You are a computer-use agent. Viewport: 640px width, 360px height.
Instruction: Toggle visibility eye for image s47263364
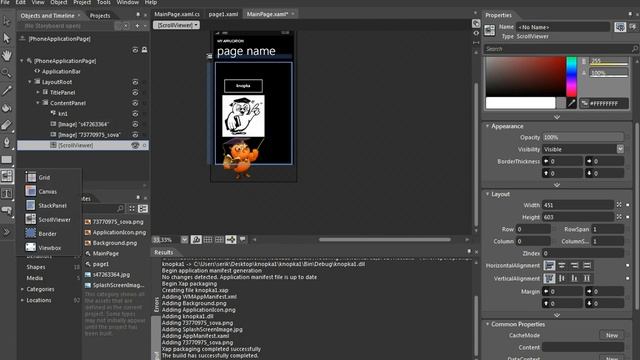click(x=135, y=124)
